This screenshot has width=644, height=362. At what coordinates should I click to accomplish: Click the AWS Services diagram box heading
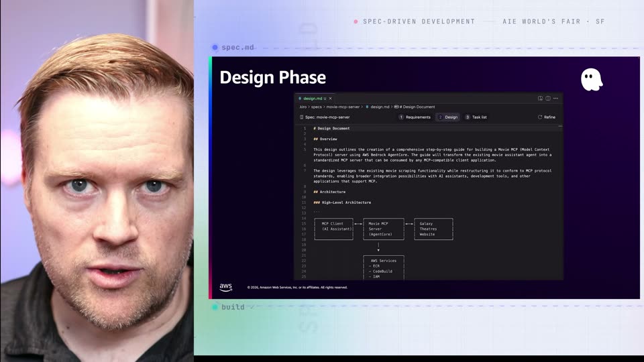pos(384,261)
